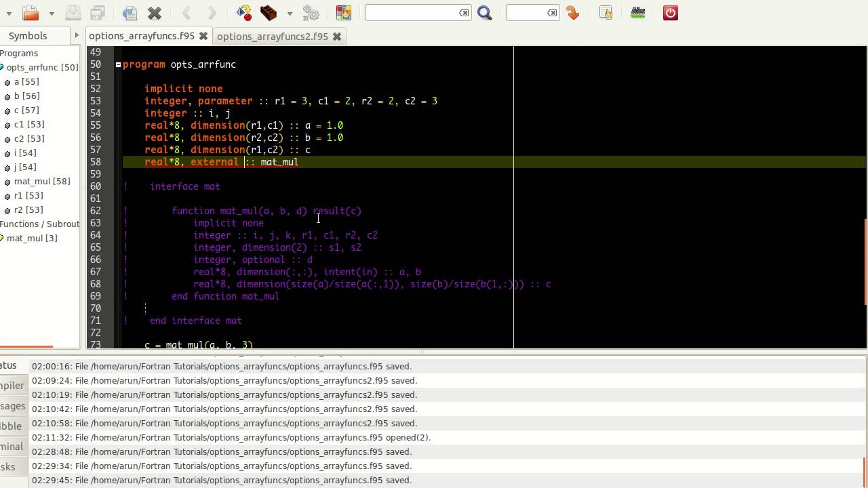Clear the toolbar search field
This screenshot has height=488, width=868.
pos(464,13)
